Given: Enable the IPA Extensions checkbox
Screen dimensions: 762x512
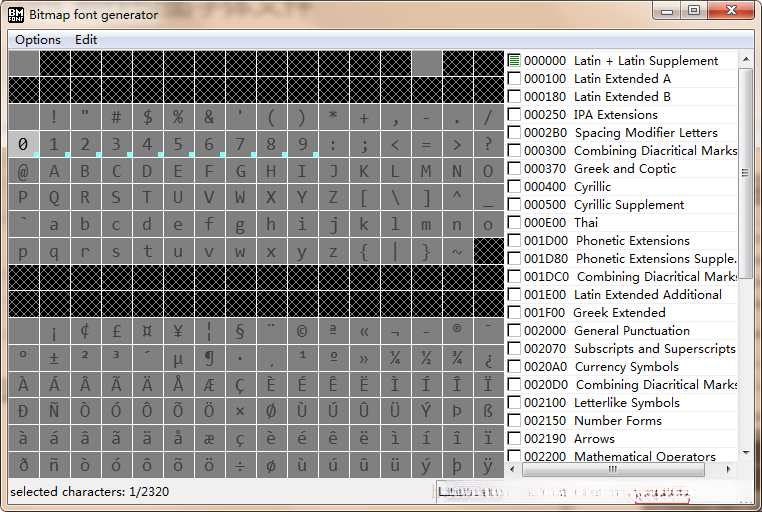Looking at the screenshot, I should click(514, 115).
